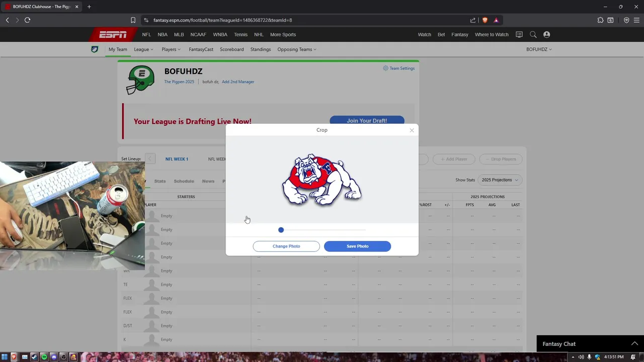
Task: Open the Standings tab
Action: point(261,49)
